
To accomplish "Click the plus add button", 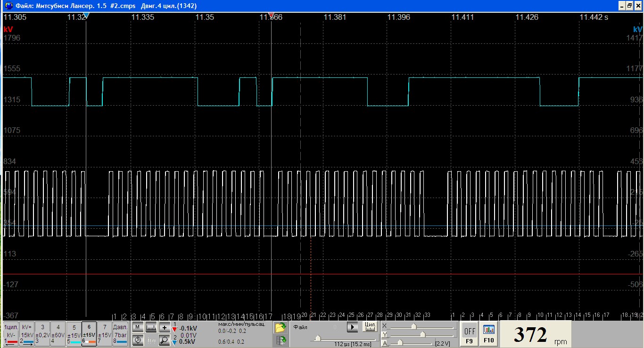I will [164, 327].
